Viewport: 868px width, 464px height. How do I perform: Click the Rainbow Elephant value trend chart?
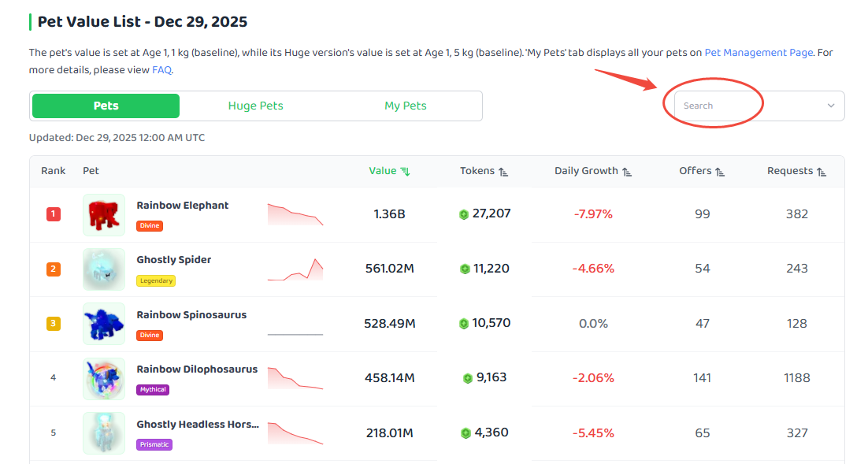point(295,214)
